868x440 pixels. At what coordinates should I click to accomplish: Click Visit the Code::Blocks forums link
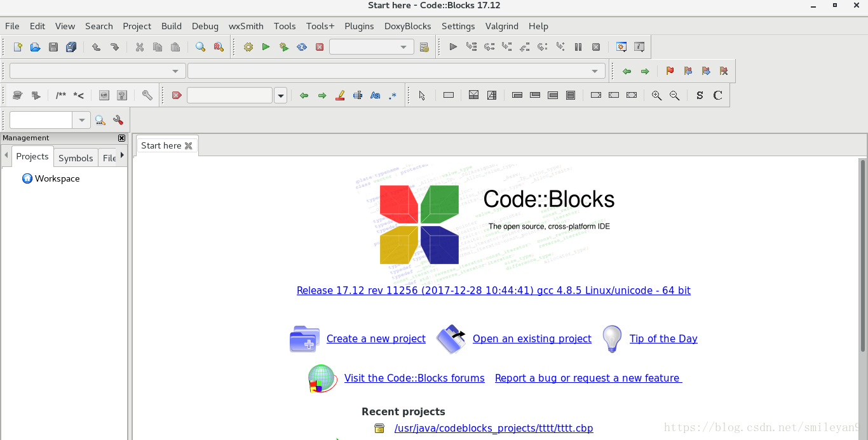click(x=414, y=378)
